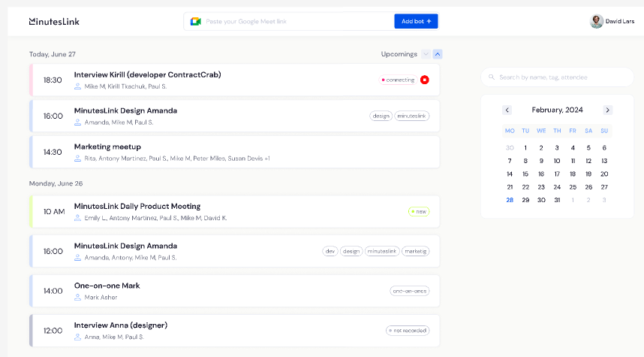Select greyed day 30 of previous month
644x357 pixels.
[x=510, y=147]
